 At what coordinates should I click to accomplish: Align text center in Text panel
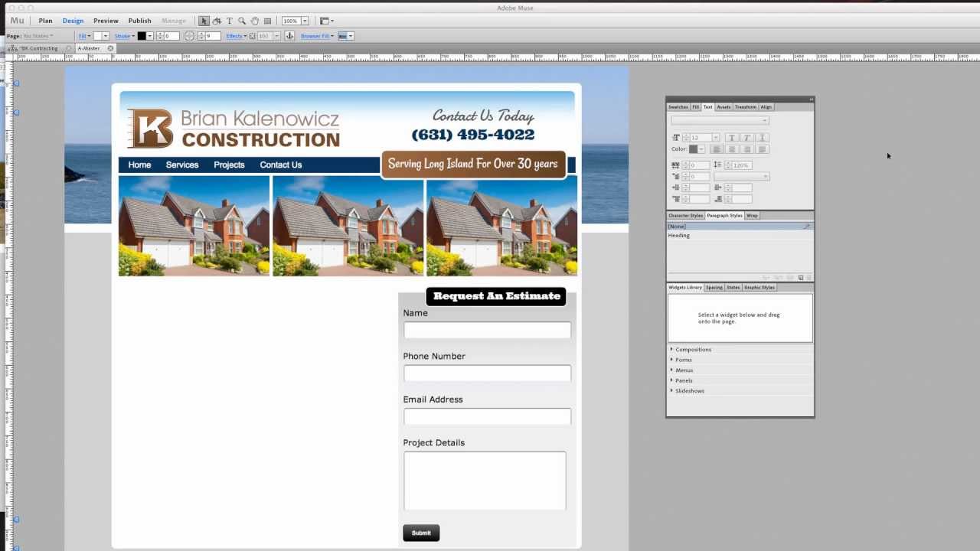pyautogui.click(x=732, y=149)
